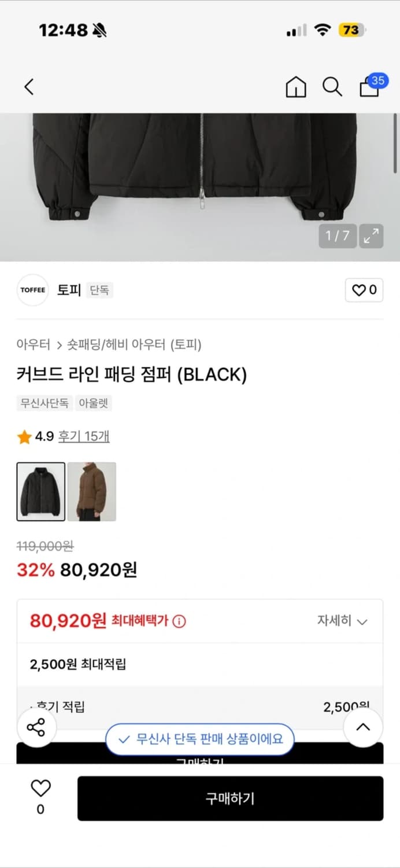Expand the product image to fullscreen
This screenshot has height=868, width=400.
click(x=372, y=236)
